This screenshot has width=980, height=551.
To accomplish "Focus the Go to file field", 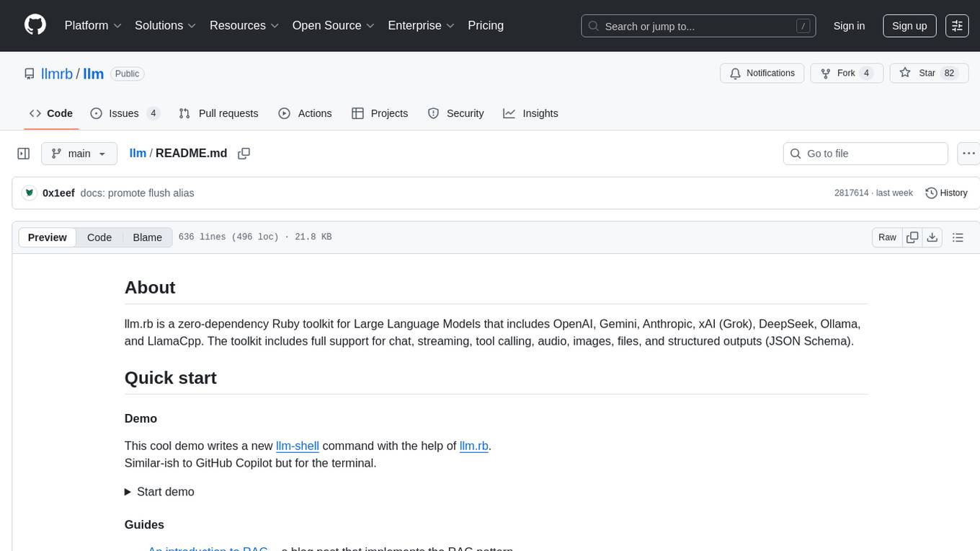I will [865, 154].
